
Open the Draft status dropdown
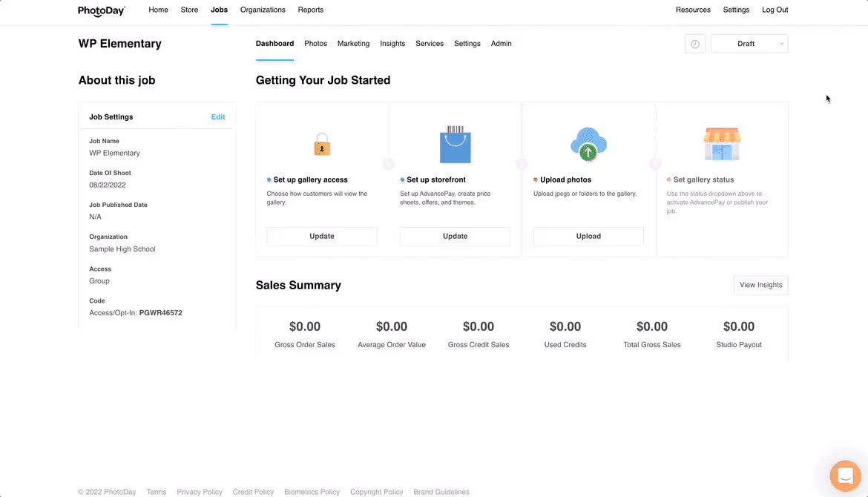(749, 44)
